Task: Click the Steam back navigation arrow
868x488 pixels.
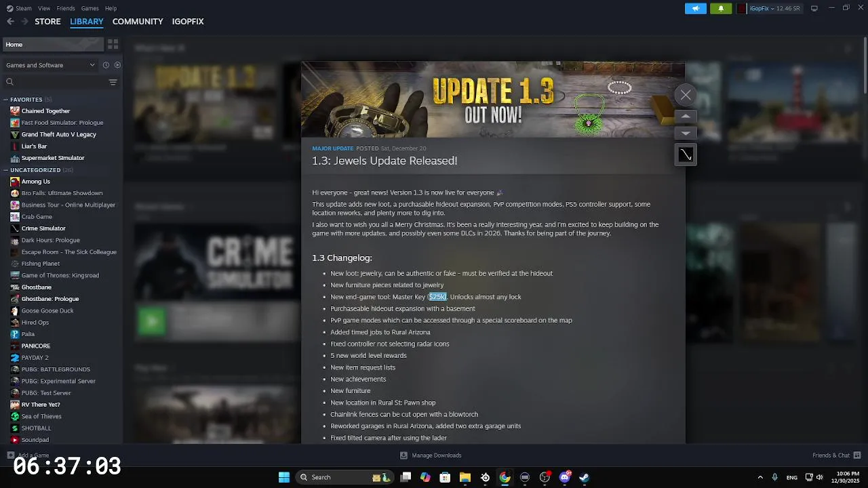Action: 10,22
